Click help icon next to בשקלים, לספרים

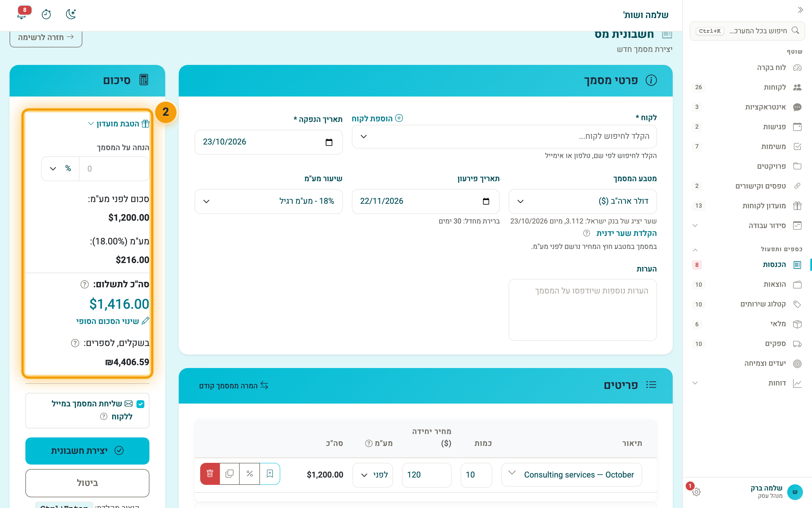tap(75, 343)
